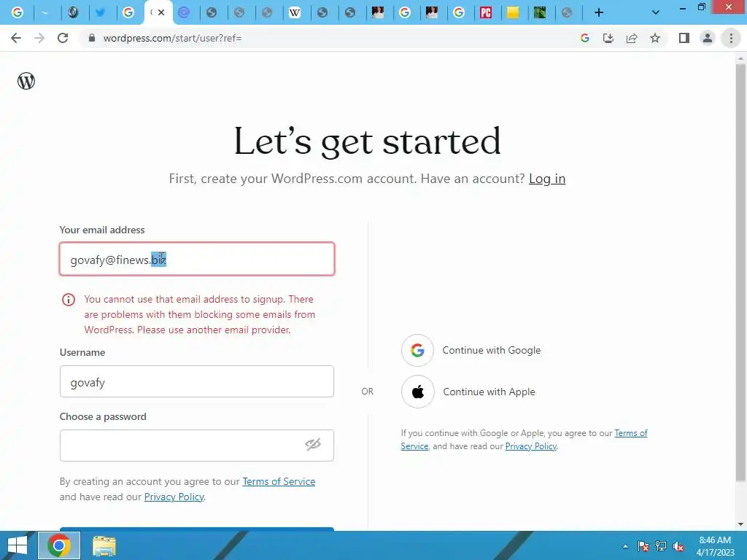Switch to the purple @ icon tab
Image resolution: width=747 pixels, height=560 pixels.
click(184, 12)
